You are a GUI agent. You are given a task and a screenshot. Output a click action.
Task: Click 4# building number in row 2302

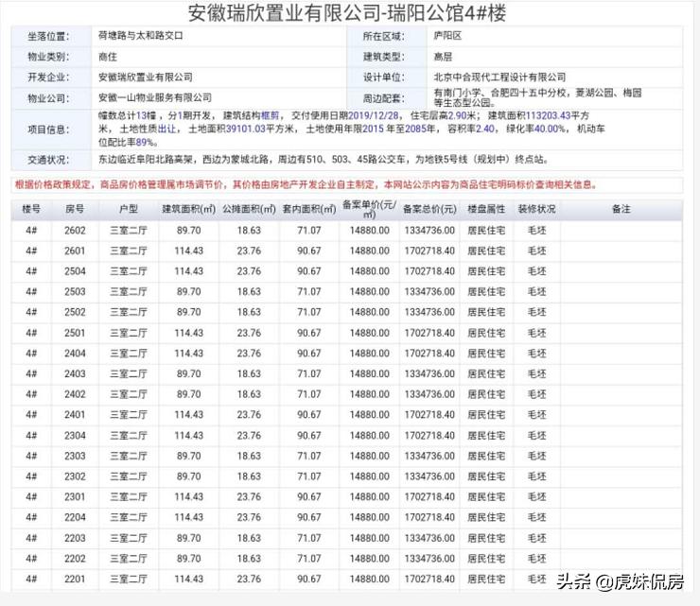[31, 476]
